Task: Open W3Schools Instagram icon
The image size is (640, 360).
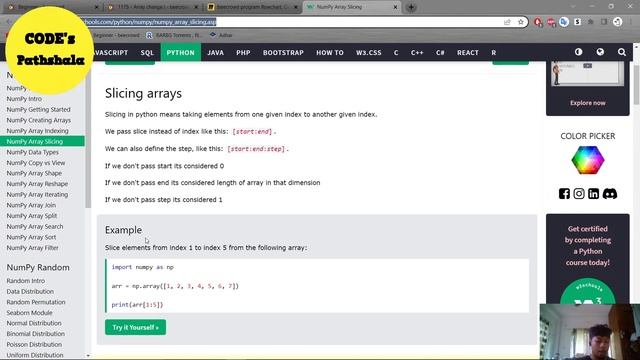Action: pyautogui.click(x=579, y=193)
